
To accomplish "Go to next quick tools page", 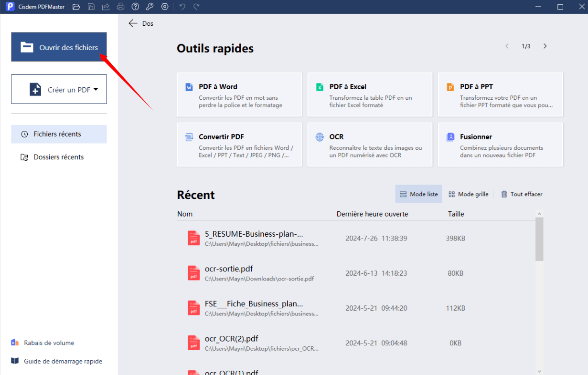I will 545,46.
